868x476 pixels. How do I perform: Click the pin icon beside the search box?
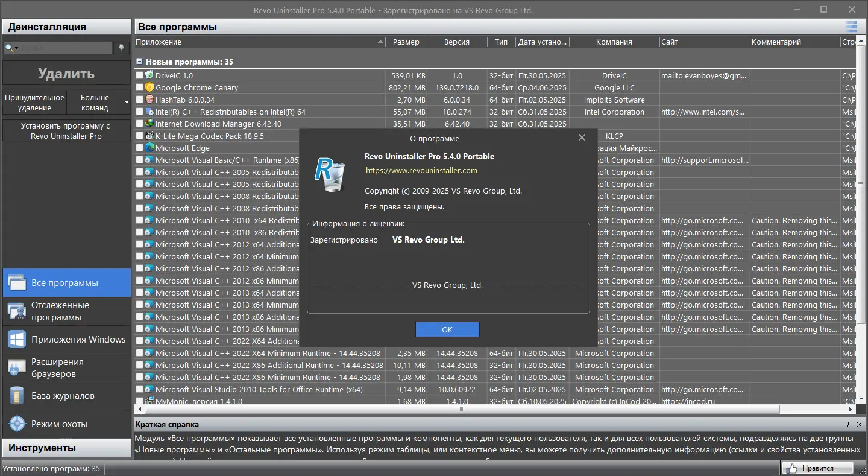pos(122,48)
